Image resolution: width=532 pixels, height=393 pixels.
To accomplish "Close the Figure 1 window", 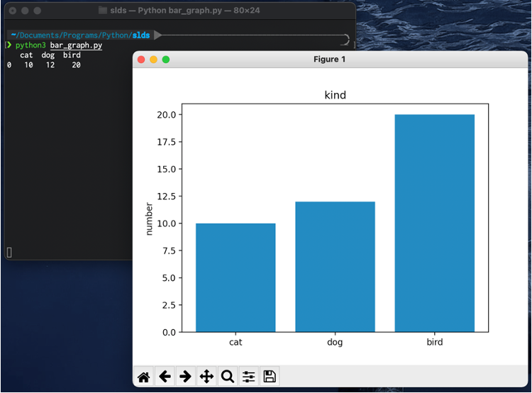I will pyautogui.click(x=140, y=60).
